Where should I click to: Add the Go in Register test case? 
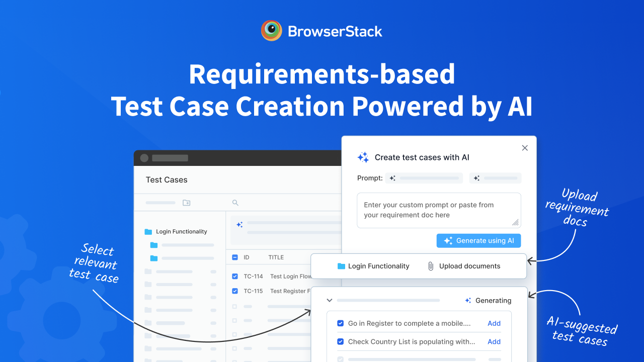(494, 323)
